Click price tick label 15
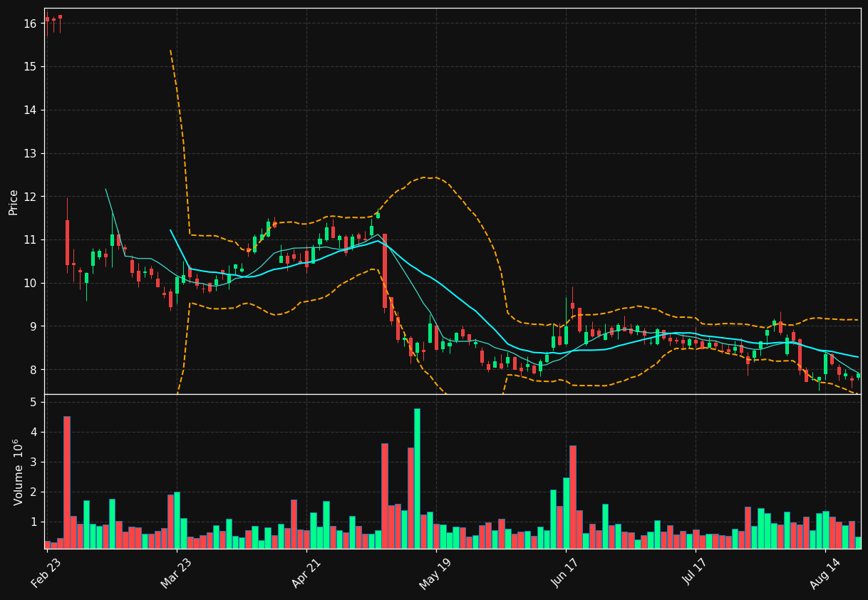The height and width of the screenshot is (600, 868). pos(30,67)
